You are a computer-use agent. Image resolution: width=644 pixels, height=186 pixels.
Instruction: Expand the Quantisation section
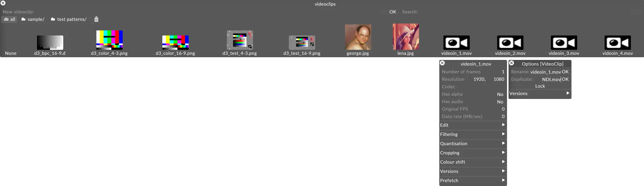(x=473, y=144)
